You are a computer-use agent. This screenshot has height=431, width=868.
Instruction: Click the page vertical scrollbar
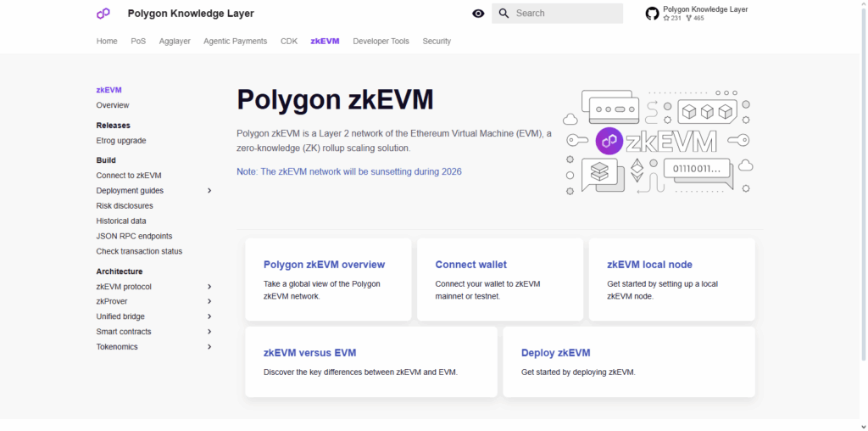[864, 182]
